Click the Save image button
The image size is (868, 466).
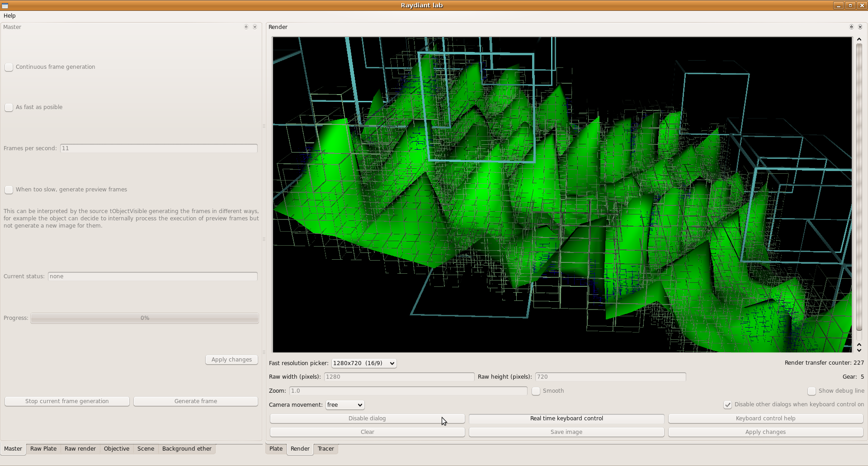pos(566,432)
